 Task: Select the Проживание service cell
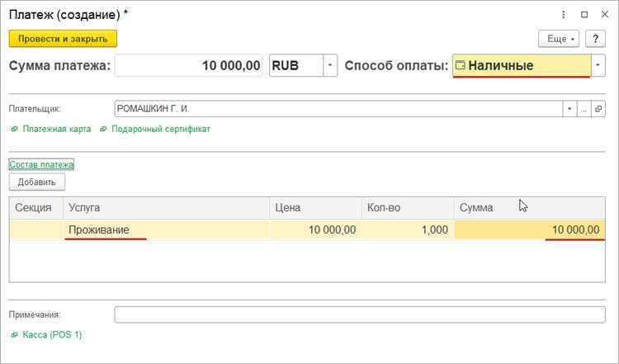click(165, 230)
